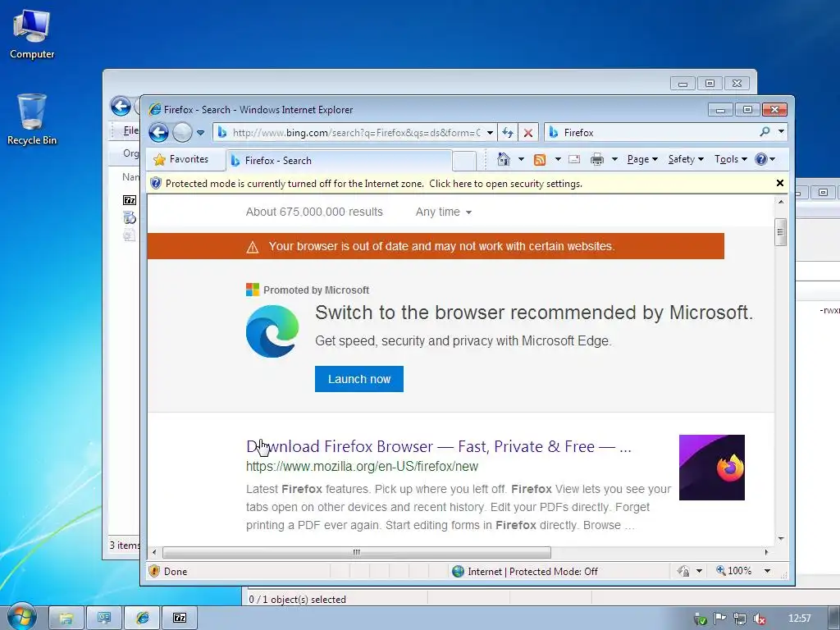Screen dimensions: 840x630
Task: Expand the Print options dropdown arrow
Action: (x=614, y=159)
